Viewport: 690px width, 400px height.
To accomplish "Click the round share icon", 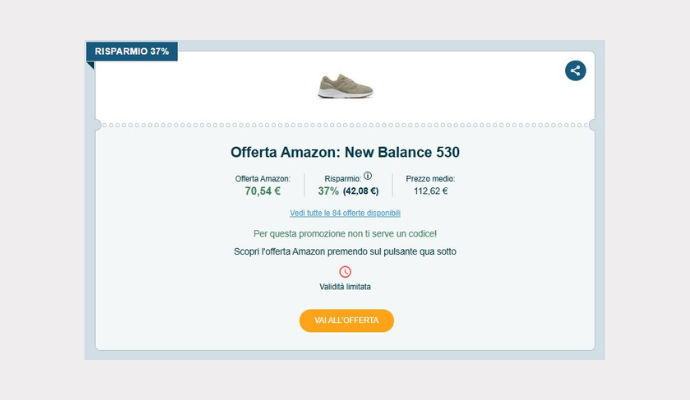I will point(575,70).
